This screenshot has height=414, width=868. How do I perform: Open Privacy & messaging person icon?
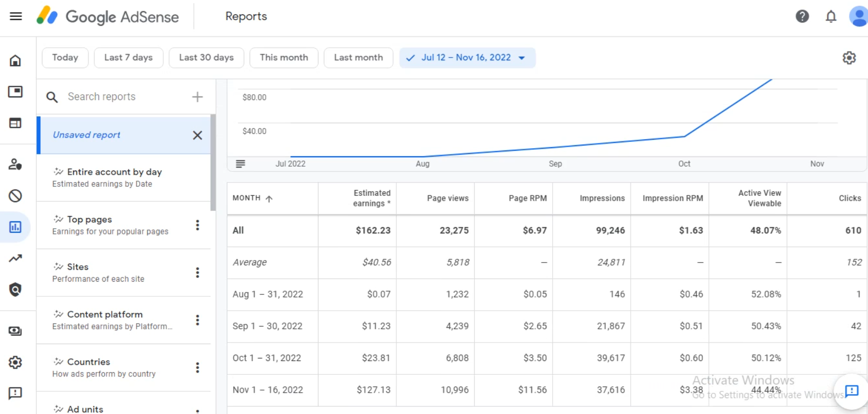tap(15, 164)
